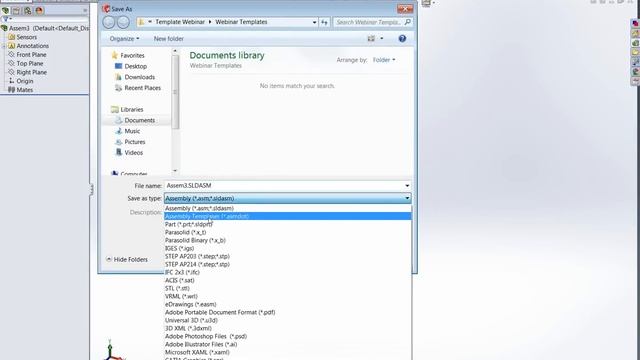Select Favorites in navigation pane
The image size is (640, 360).
[132, 56]
